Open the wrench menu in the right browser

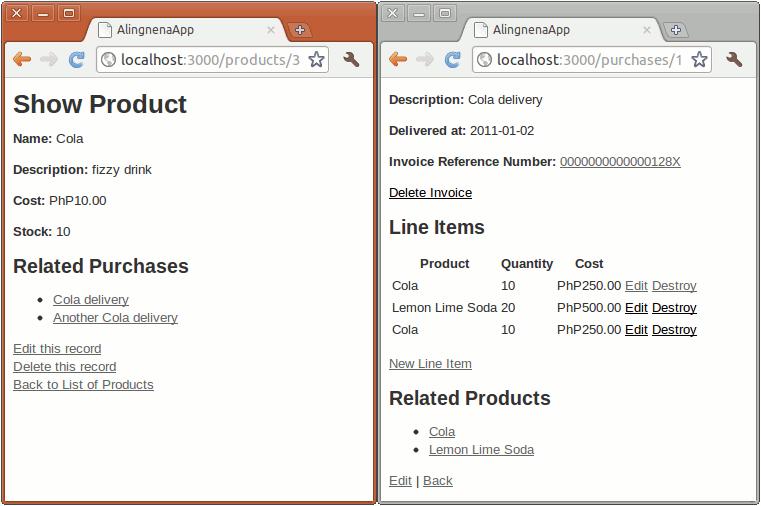(x=734, y=60)
